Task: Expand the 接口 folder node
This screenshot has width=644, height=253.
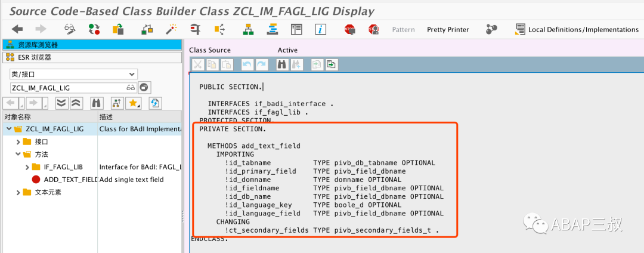Action: (18, 141)
